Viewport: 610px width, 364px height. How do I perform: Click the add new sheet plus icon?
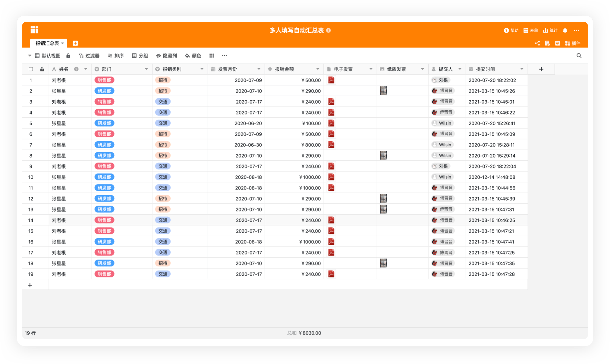[75, 43]
